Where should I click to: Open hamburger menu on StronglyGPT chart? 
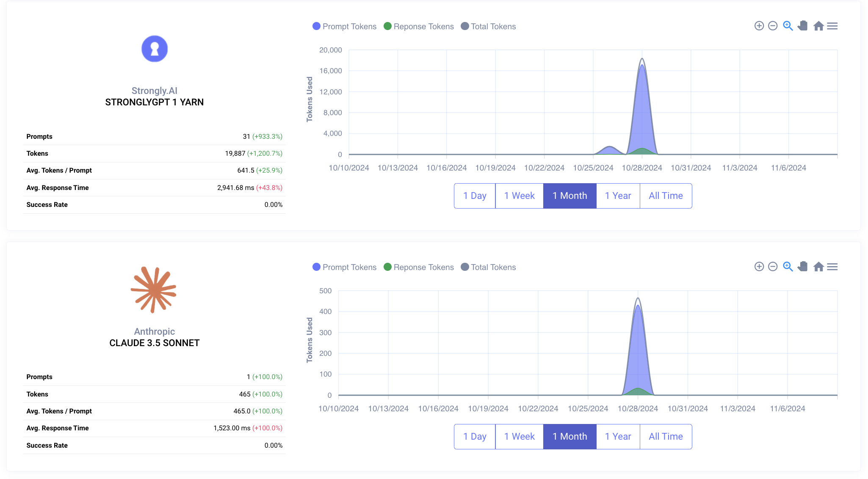point(832,26)
